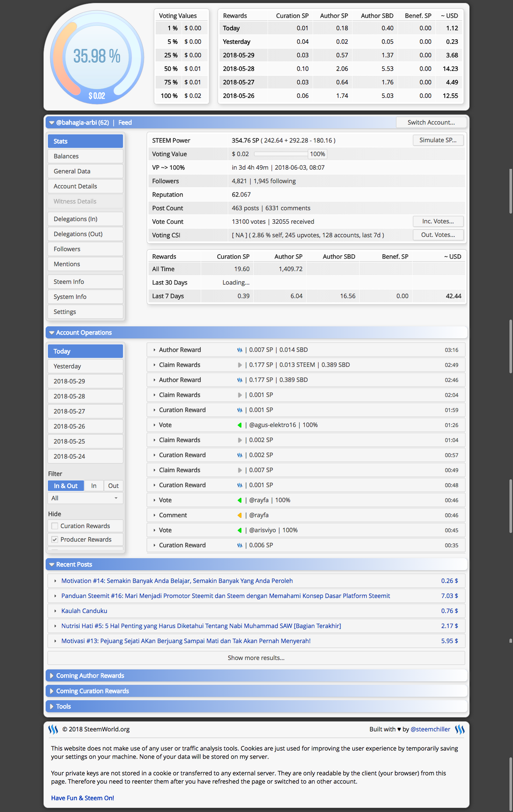
Task: Click the grey arrow icon in the 01:04 Claim Rewards row
Action: coord(240,440)
